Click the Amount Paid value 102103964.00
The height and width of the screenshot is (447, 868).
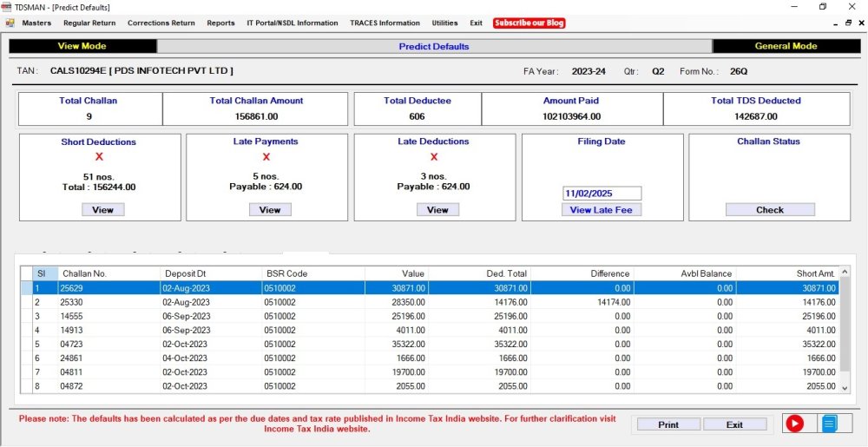[572, 116]
